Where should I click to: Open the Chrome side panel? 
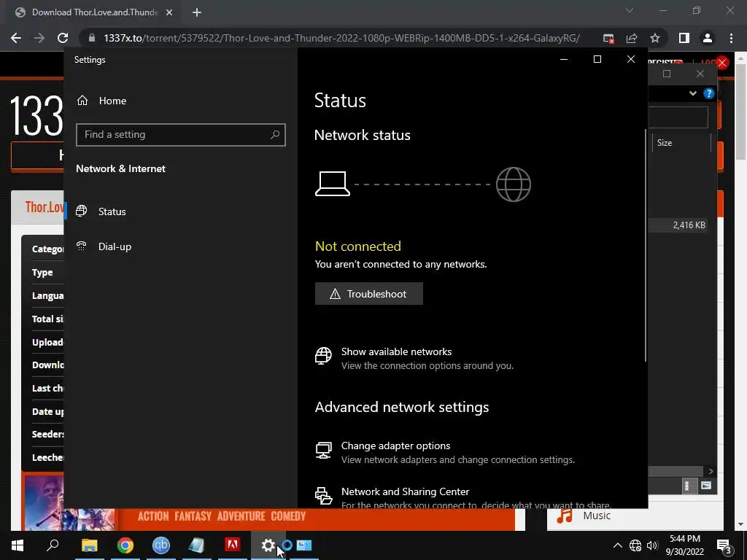click(684, 38)
